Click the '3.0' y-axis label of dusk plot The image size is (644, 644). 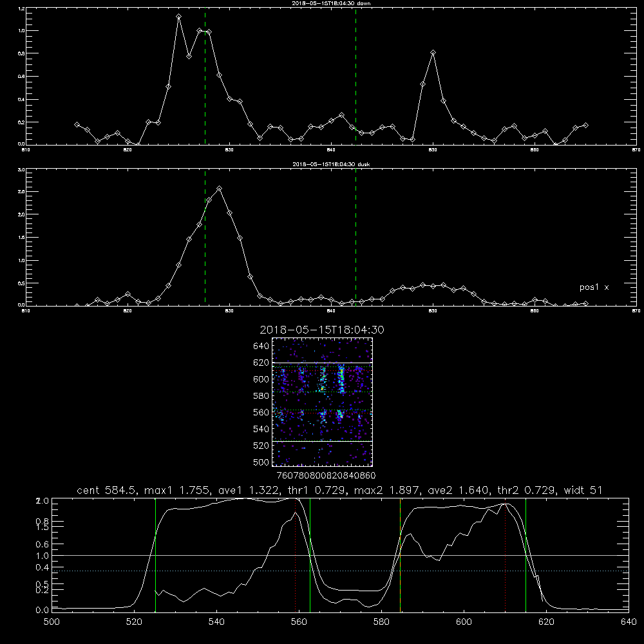click(21, 169)
